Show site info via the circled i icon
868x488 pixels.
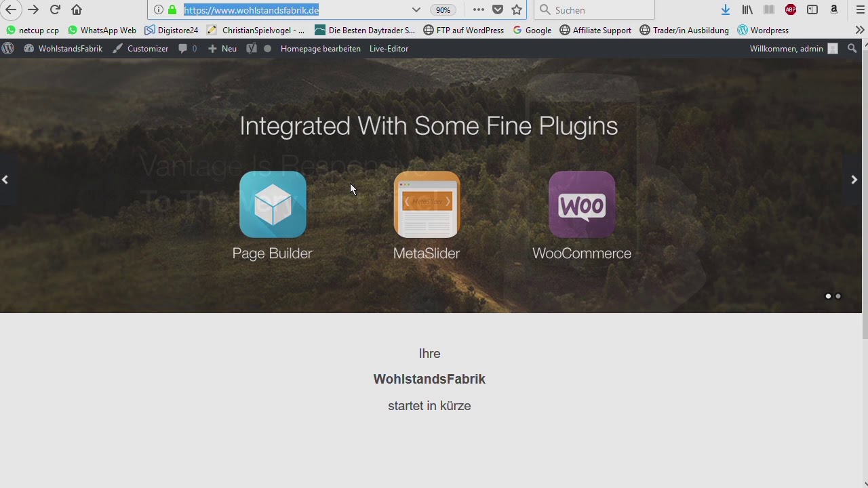(x=159, y=9)
